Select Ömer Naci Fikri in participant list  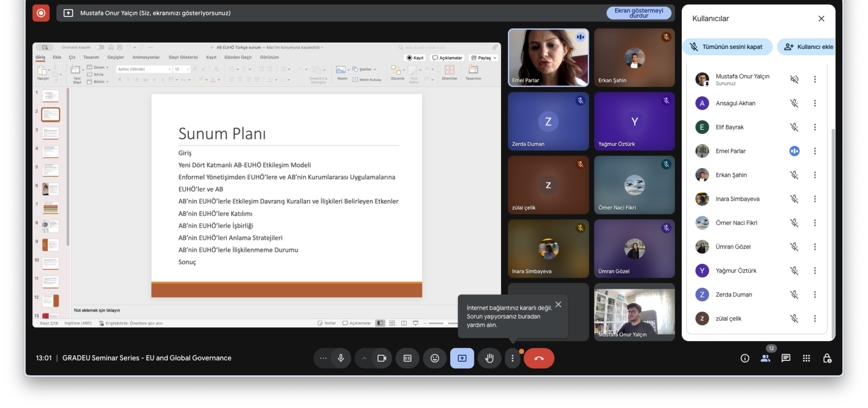[736, 223]
